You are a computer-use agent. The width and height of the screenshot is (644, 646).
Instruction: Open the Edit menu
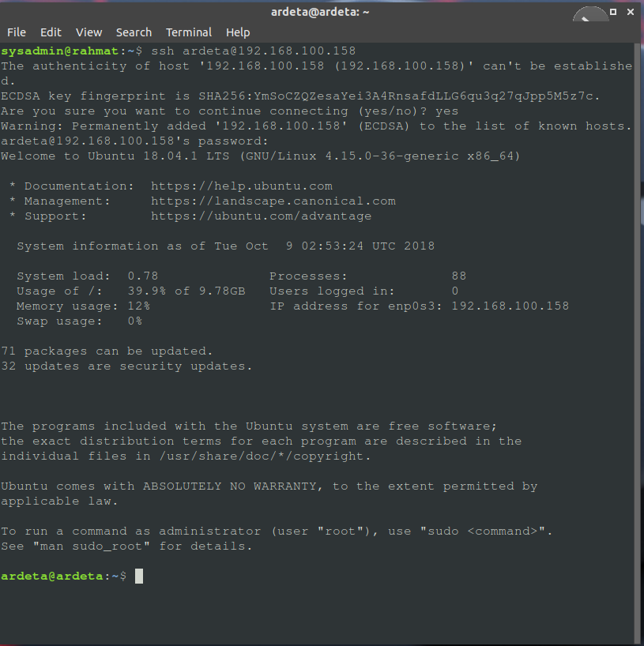[x=51, y=32]
